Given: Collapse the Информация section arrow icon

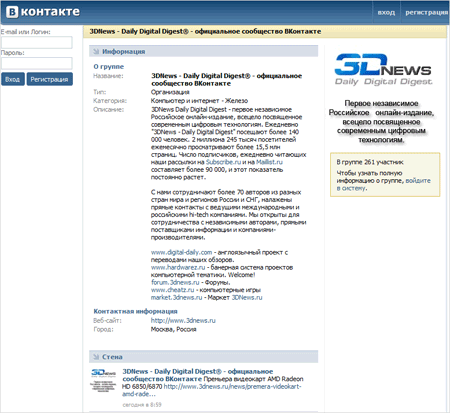Looking at the screenshot, I should (96, 51).
